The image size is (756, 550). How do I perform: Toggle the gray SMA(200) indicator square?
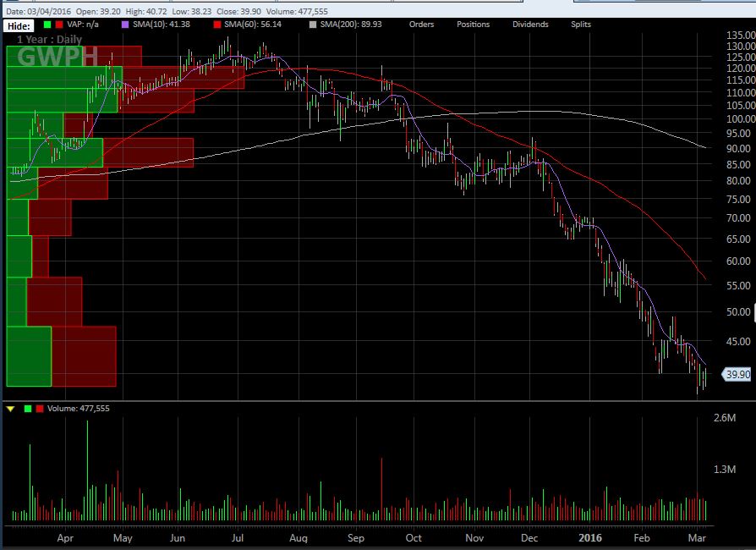[312, 25]
